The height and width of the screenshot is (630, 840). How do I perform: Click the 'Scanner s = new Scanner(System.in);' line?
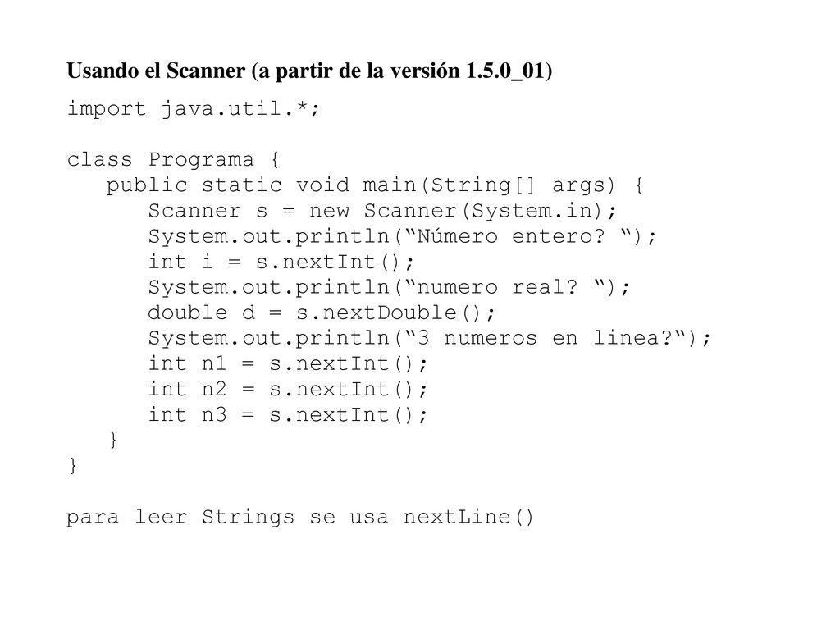(x=382, y=211)
